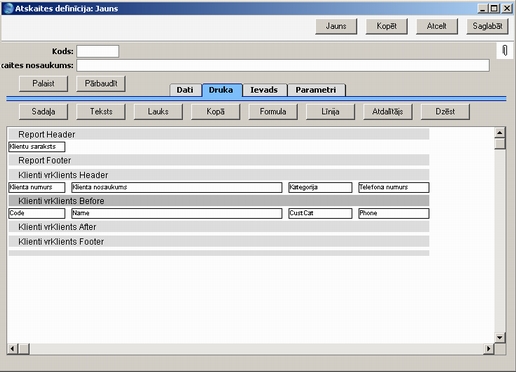Focus the report name text field
Viewport: 516px width, 372px height.
pyautogui.click(x=283, y=65)
